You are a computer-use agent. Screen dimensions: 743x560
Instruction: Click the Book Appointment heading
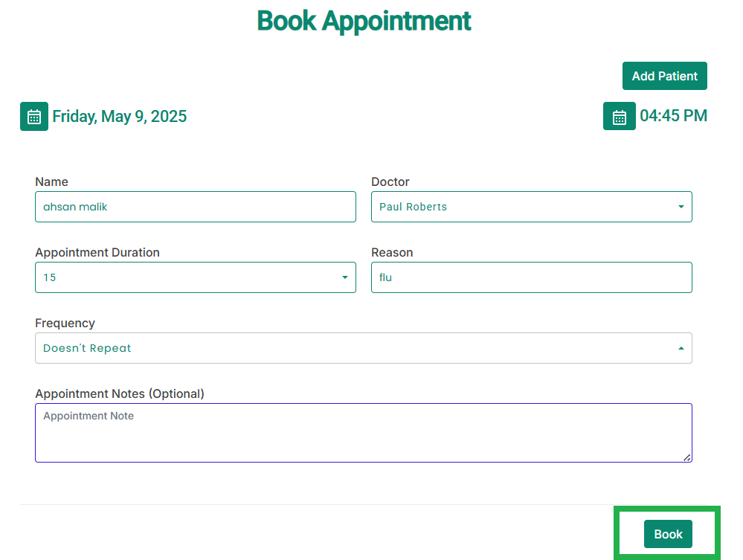(364, 21)
